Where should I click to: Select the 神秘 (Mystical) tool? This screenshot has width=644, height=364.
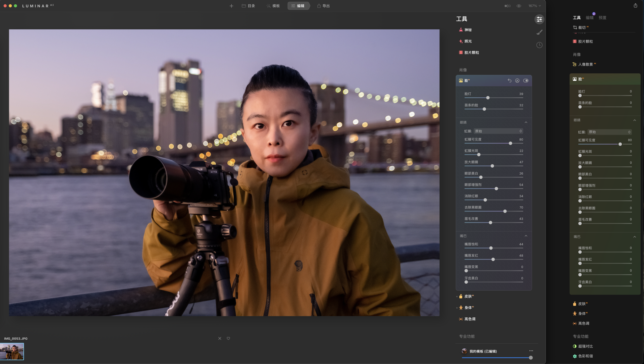[x=468, y=30]
